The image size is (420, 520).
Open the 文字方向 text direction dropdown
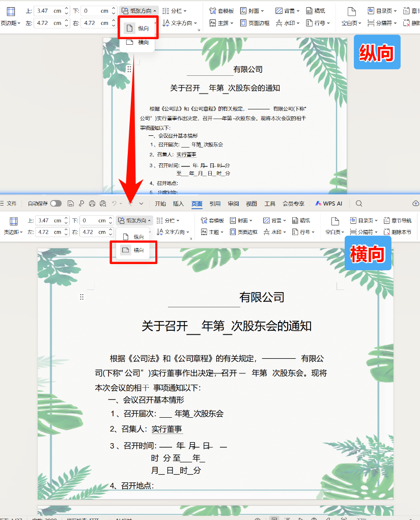coord(175,231)
